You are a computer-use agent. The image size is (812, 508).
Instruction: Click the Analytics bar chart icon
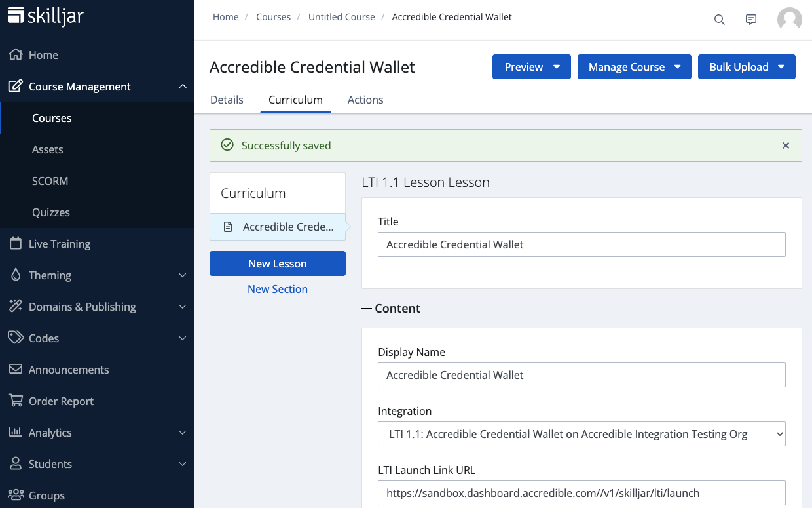(x=16, y=433)
